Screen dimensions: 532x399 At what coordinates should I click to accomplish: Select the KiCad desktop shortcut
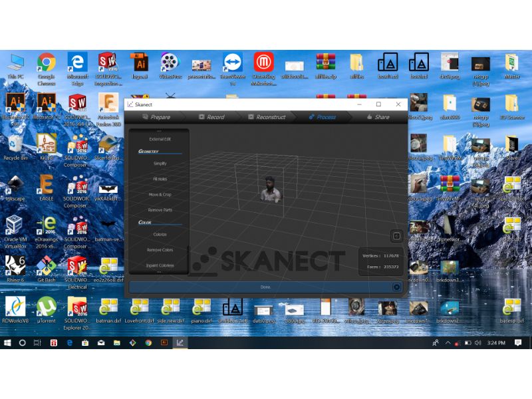pyautogui.click(x=47, y=147)
